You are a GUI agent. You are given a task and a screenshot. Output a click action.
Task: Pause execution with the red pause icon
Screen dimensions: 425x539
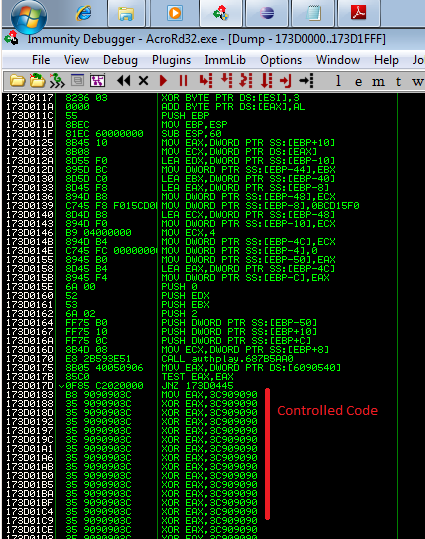pyautogui.click(x=183, y=81)
